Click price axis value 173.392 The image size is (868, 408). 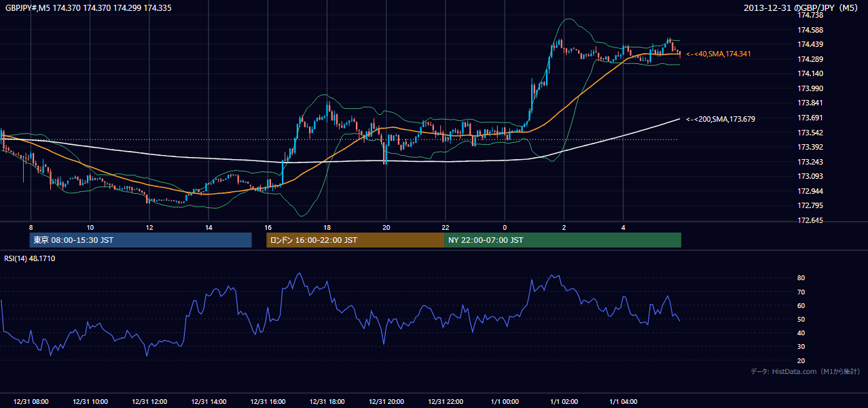pyautogui.click(x=810, y=147)
